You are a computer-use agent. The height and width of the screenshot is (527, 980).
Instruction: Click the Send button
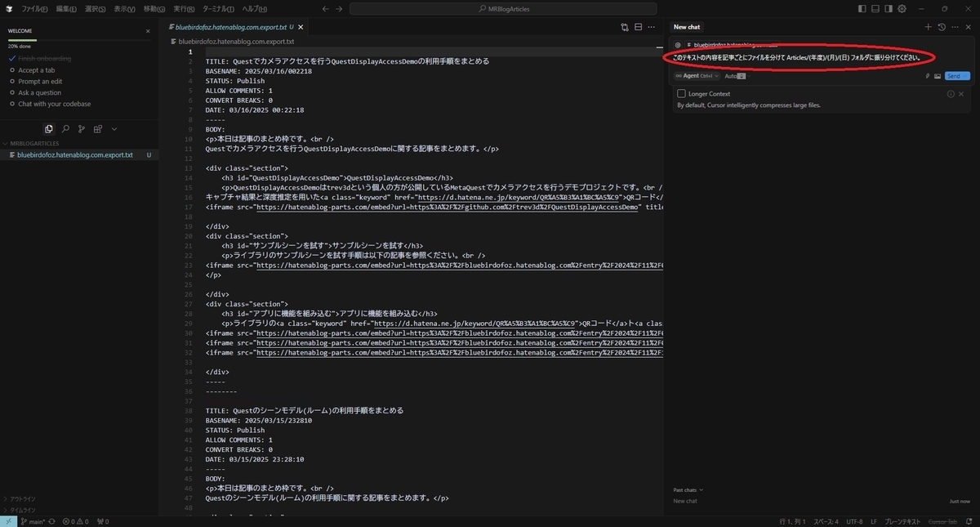coord(957,76)
